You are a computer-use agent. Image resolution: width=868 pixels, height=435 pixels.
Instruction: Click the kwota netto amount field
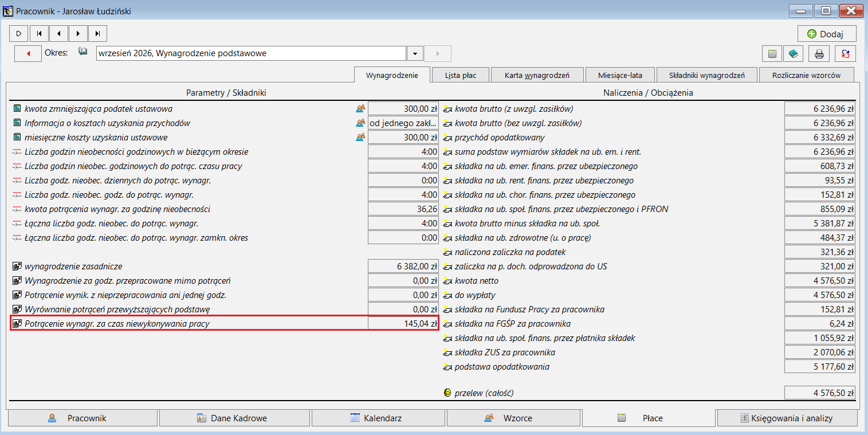point(820,280)
